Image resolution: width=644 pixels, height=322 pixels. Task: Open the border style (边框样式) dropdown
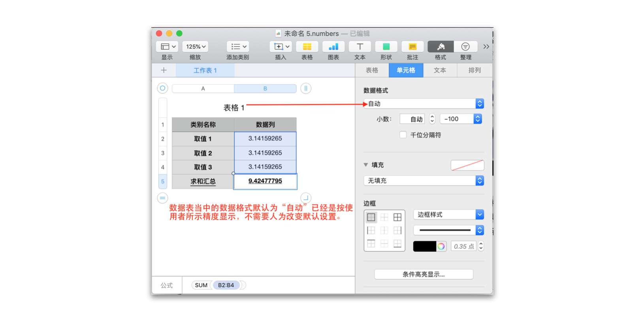click(448, 215)
